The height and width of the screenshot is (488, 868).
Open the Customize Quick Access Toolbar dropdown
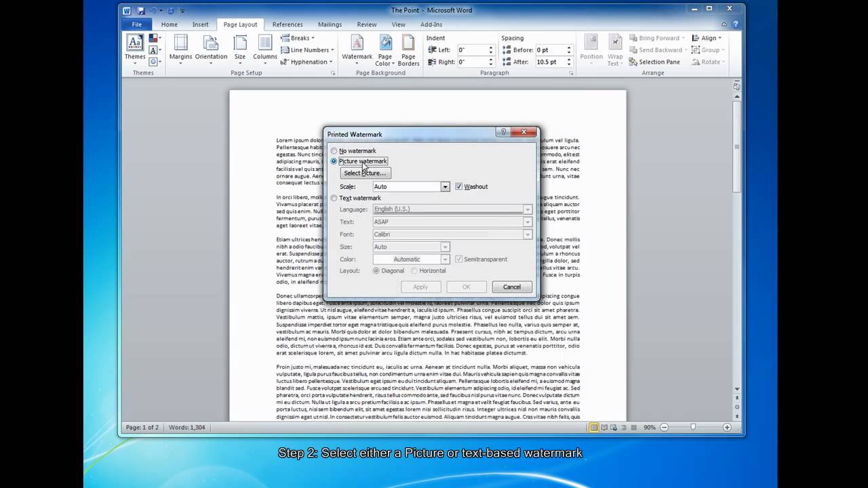coord(182,11)
